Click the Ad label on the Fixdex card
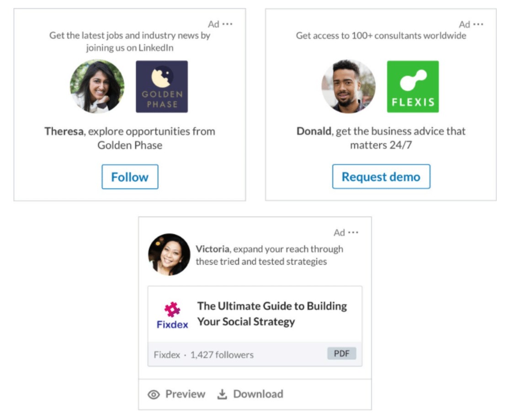Viewport: 510px width, 420px height. 340,232
